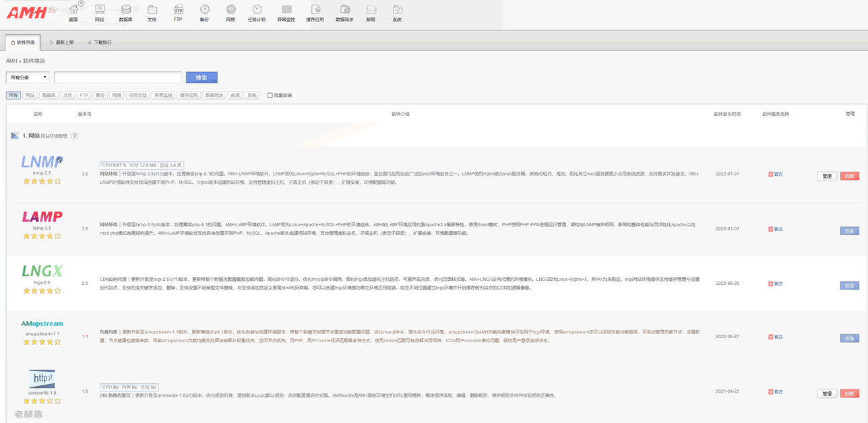Click the flag icon beside 1. 网站 group
Viewport: 868px width, 423px height.
pos(15,136)
